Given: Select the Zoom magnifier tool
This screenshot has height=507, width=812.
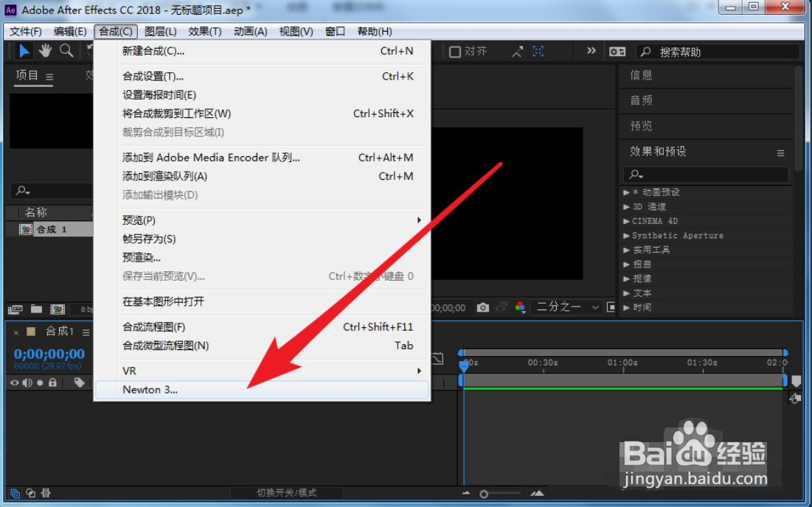Looking at the screenshot, I should (66, 51).
